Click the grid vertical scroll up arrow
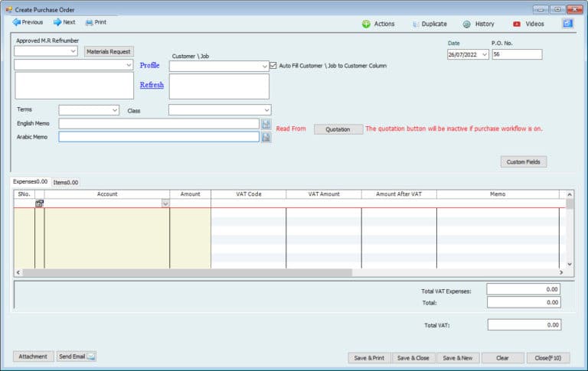The image size is (588, 371). (x=570, y=194)
